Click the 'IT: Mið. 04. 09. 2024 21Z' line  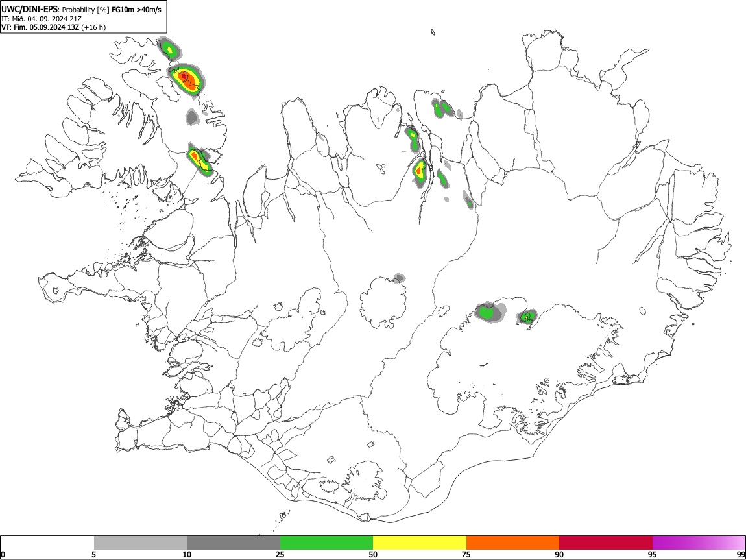point(42,19)
